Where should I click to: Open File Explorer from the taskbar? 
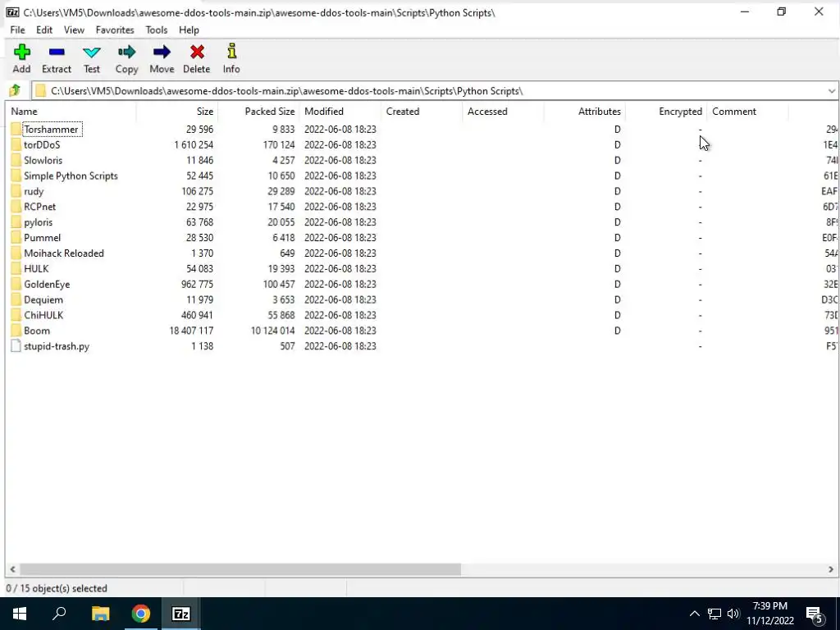pos(100,614)
